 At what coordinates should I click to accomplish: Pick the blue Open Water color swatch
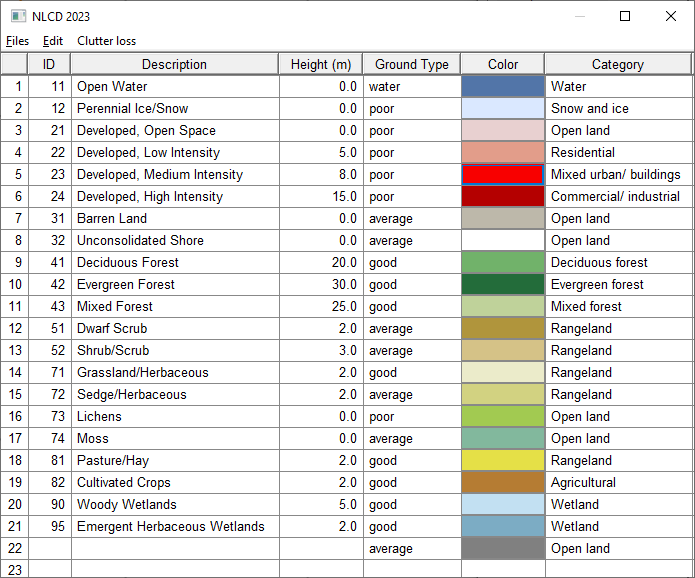(503, 86)
